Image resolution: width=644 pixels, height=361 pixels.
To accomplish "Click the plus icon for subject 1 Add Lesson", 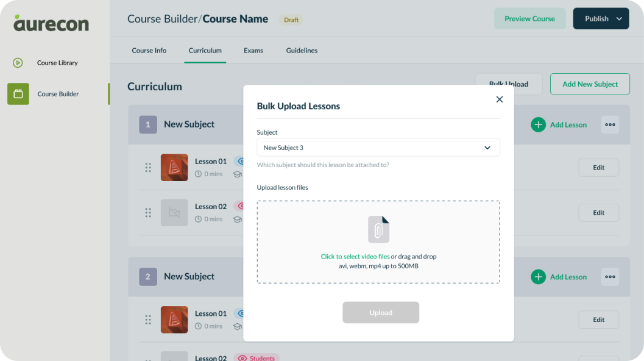I will pyautogui.click(x=538, y=124).
